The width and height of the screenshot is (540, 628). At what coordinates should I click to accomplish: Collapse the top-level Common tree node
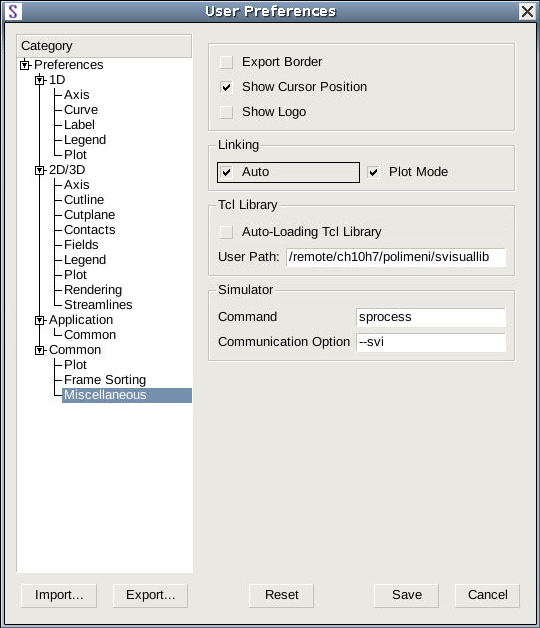(40, 350)
